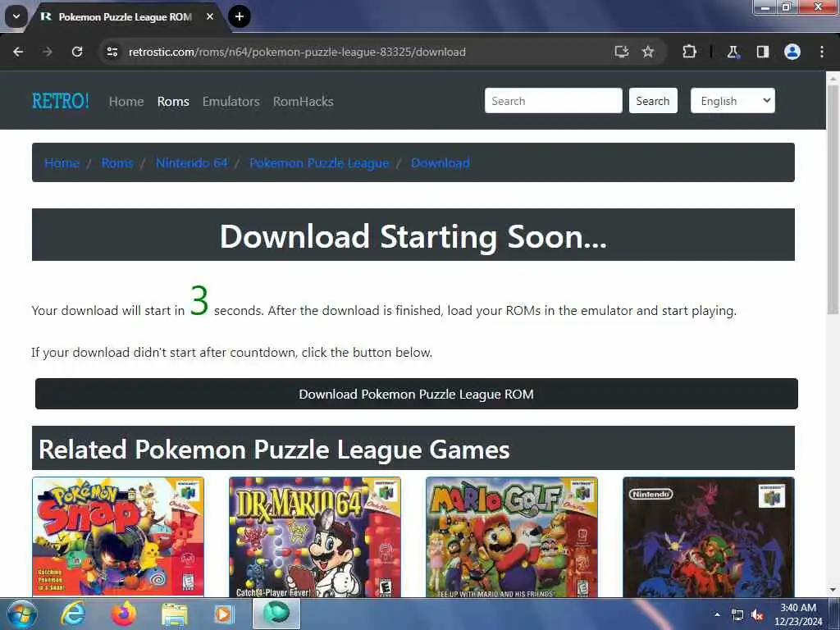Click the scrollbar down arrow
Image resolution: width=840 pixels, height=630 pixels.
(833, 590)
